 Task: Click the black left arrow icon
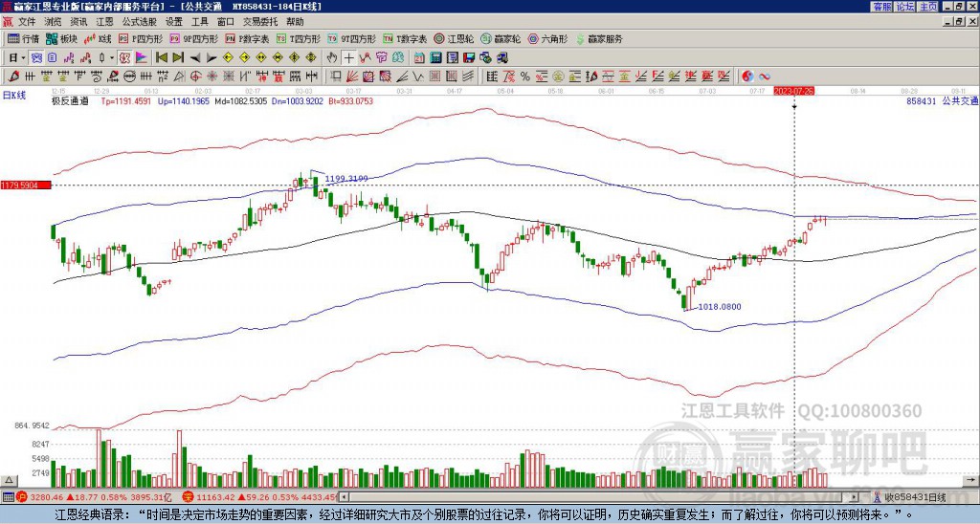coord(195,58)
